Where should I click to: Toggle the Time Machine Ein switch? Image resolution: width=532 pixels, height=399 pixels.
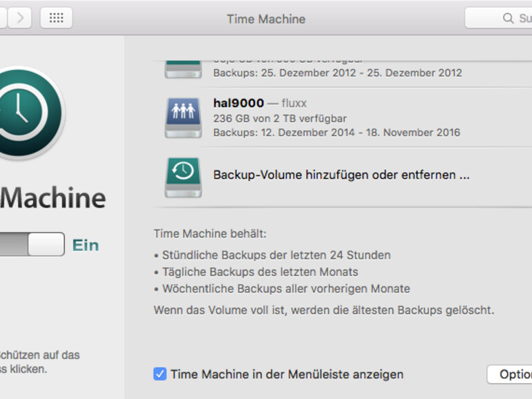32,244
